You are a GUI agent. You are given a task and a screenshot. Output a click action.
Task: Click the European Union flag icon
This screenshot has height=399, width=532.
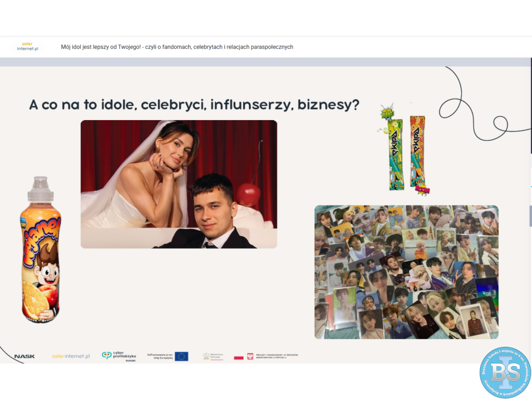(x=181, y=356)
